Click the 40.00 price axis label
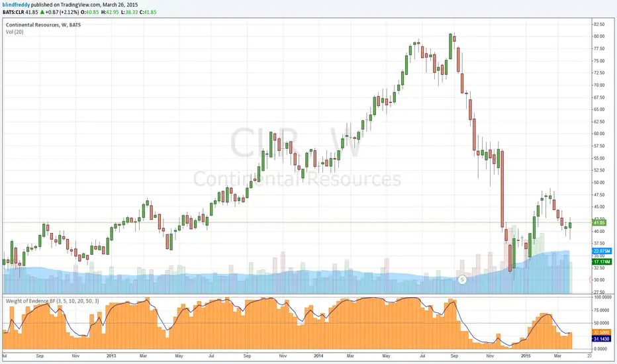Image resolution: width=617 pixels, height=364 pixels. 599,232
